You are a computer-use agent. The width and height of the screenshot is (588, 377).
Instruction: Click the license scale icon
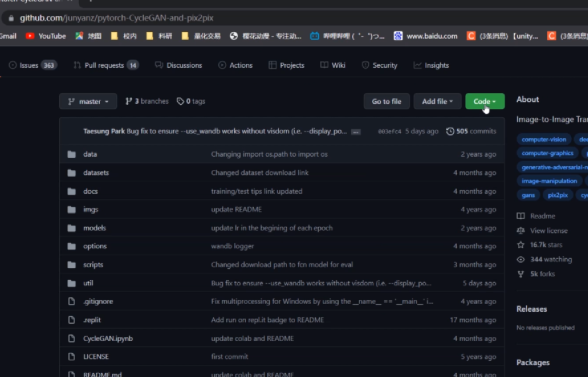521,230
